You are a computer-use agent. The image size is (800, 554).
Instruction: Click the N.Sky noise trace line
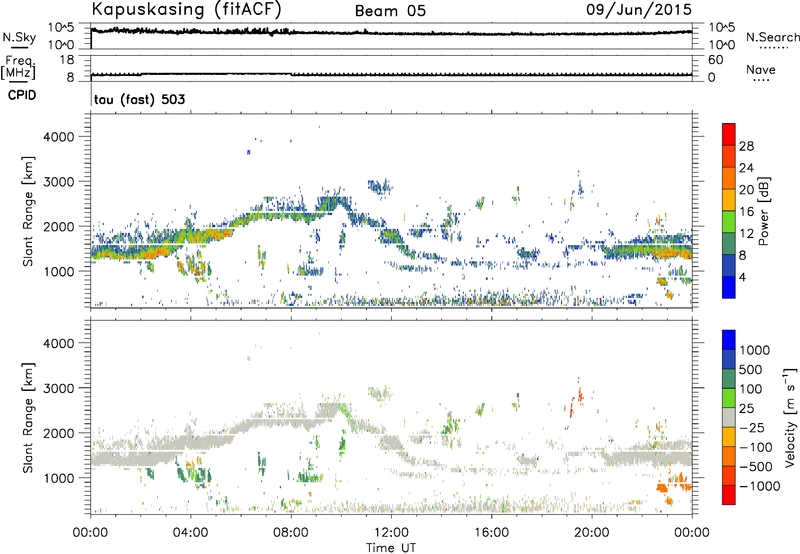[x=391, y=32]
